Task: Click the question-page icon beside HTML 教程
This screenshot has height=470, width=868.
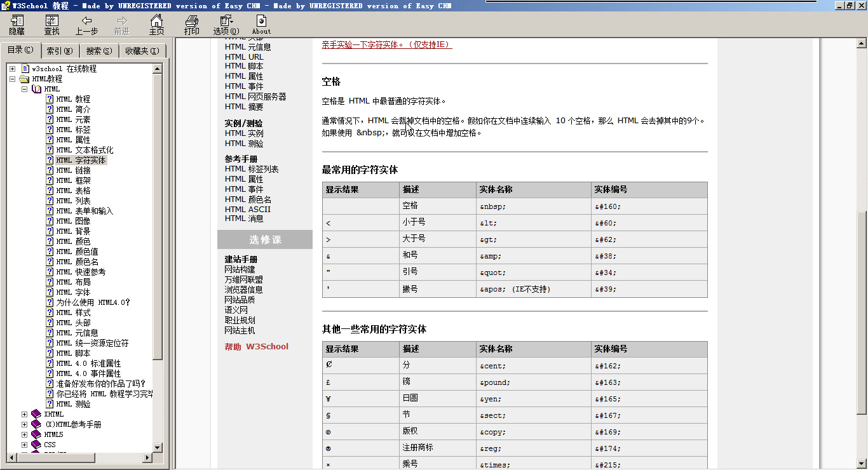Action: [50, 99]
